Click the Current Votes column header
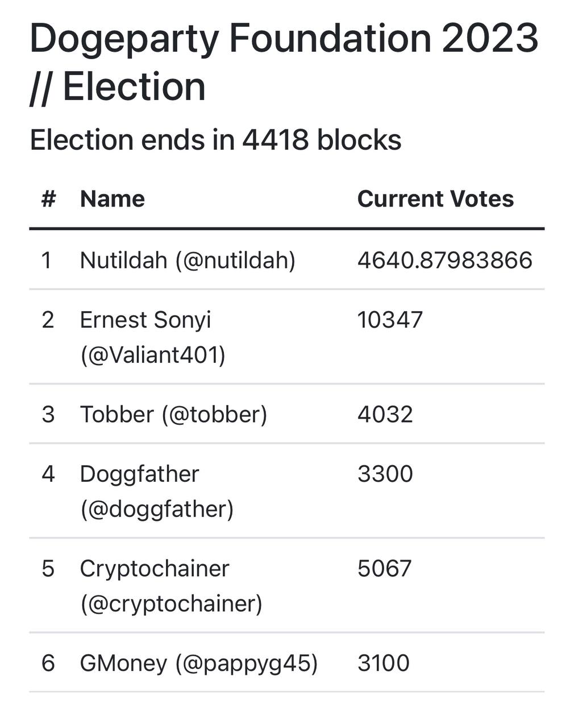The image size is (570, 728). [435, 199]
